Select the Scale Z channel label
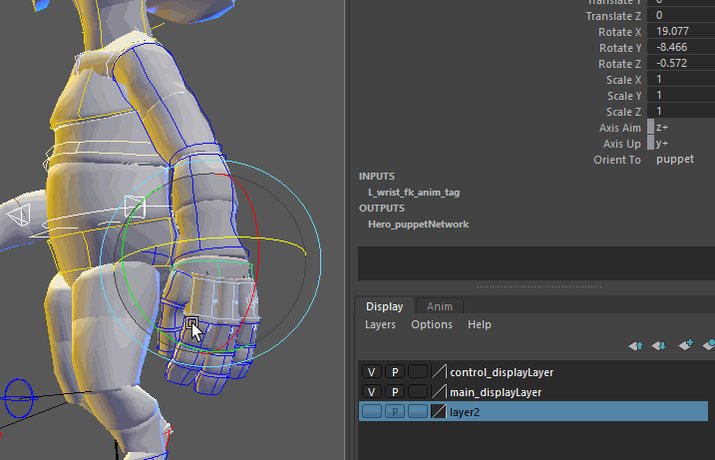 (x=623, y=112)
